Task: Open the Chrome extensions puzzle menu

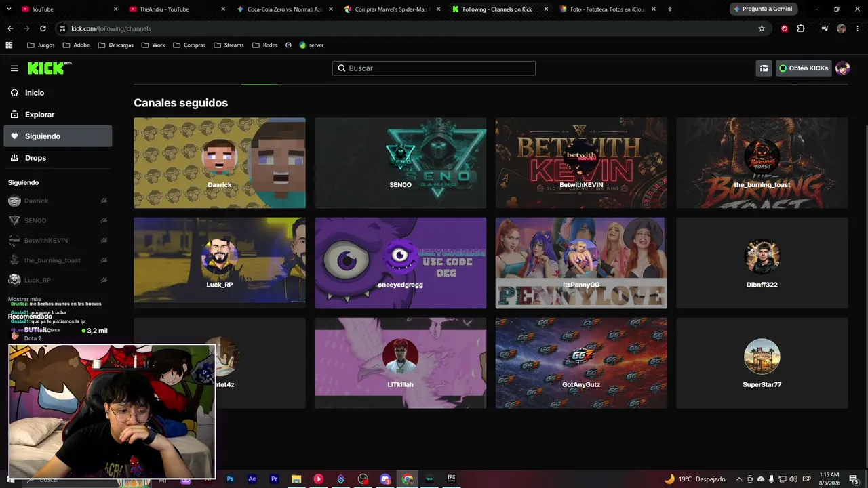Action: pyautogui.click(x=801, y=28)
